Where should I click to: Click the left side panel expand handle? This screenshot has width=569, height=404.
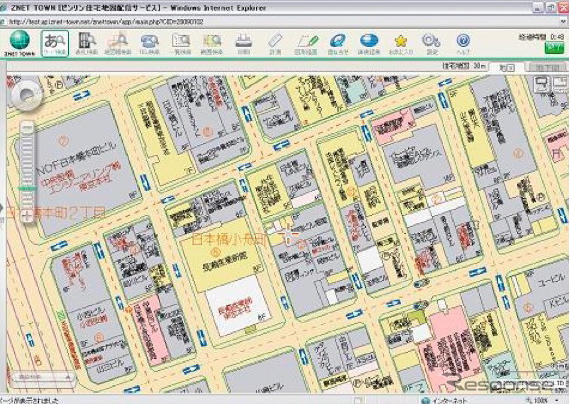click(2, 209)
